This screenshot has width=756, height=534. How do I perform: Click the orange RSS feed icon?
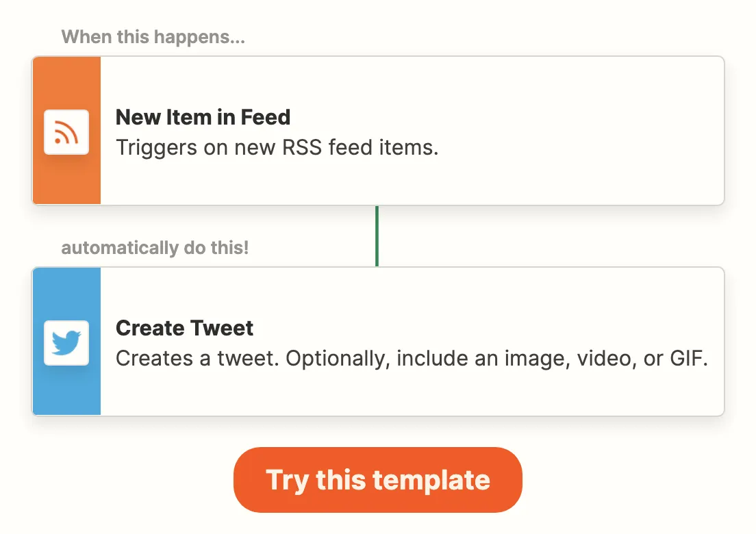click(x=66, y=132)
